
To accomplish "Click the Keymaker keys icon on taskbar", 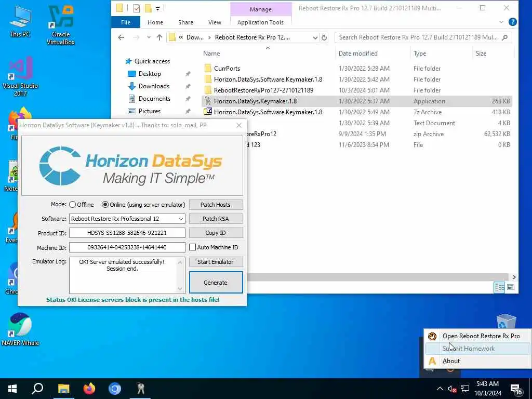I will tap(140, 389).
